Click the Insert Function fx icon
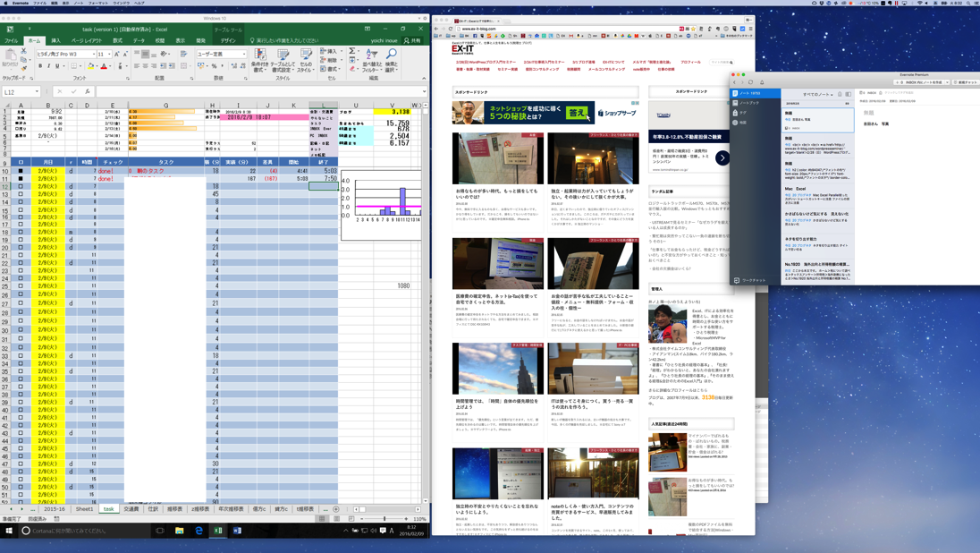The width and height of the screenshot is (980, 553). click(88, 91)
